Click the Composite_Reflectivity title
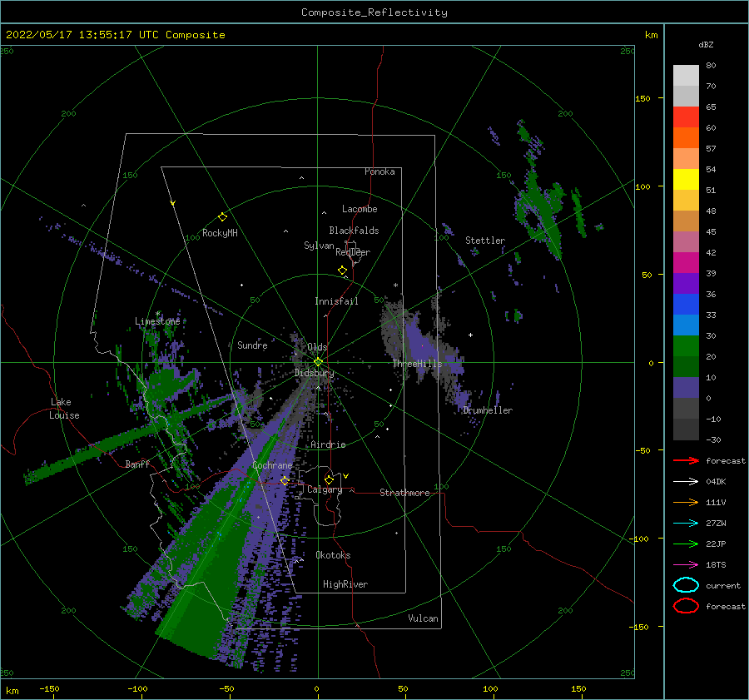749x700 pixels. tap(374, 12)
